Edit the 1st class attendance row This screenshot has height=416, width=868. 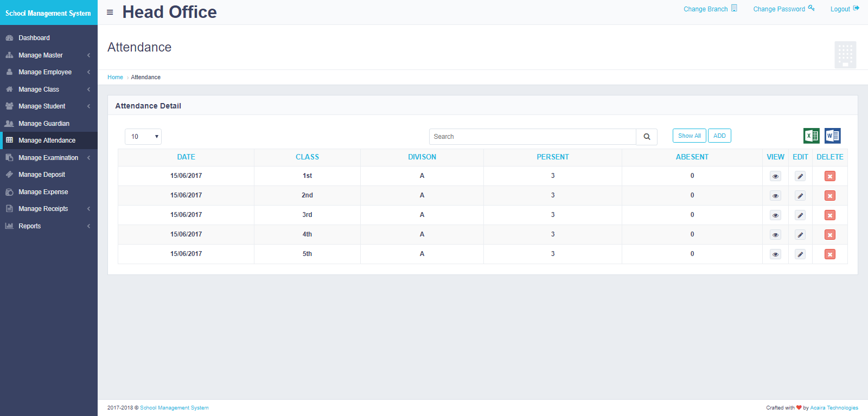point(800,176)
